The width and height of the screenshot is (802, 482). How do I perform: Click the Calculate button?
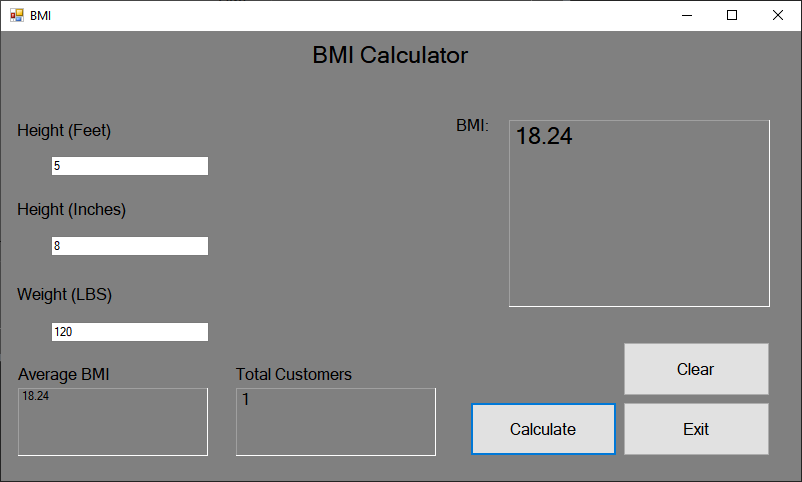click(543, 429)
